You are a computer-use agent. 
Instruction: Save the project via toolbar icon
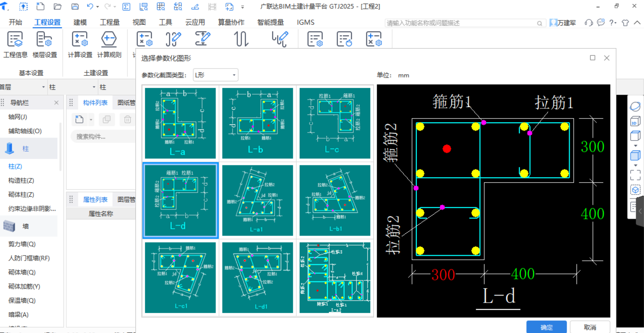click(x=75, y=6)
